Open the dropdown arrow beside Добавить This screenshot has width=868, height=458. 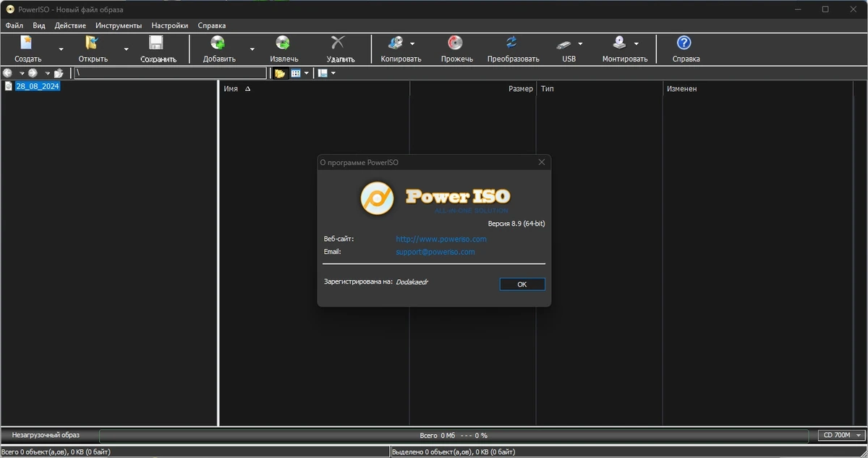point(252,49)
